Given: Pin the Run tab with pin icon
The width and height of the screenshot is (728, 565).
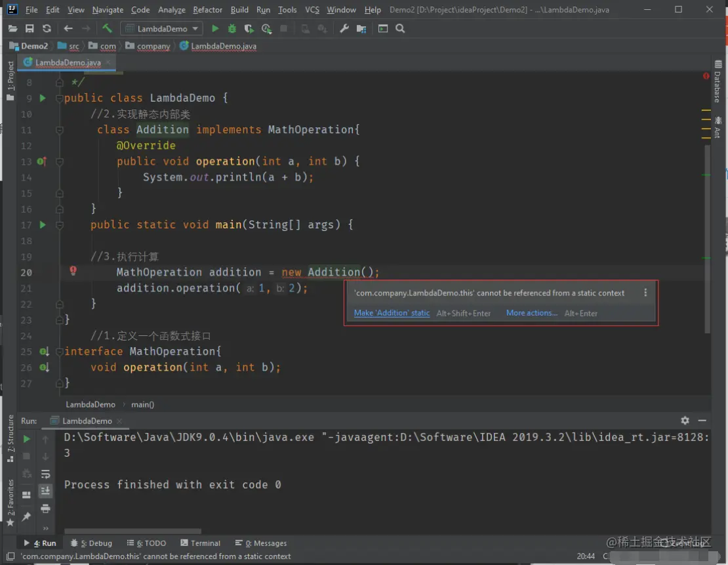Looking at the screenshot, I should 26,516.
